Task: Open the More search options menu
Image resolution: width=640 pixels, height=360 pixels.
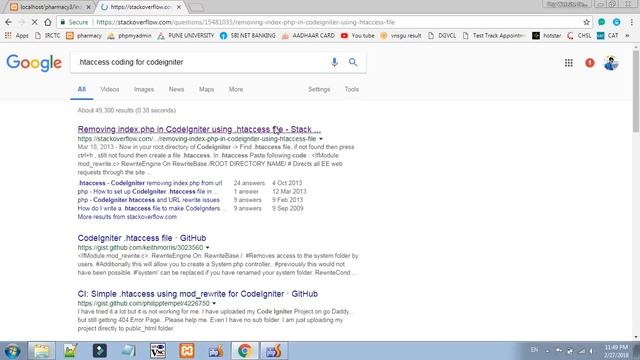Action: [x=236, y=89]
